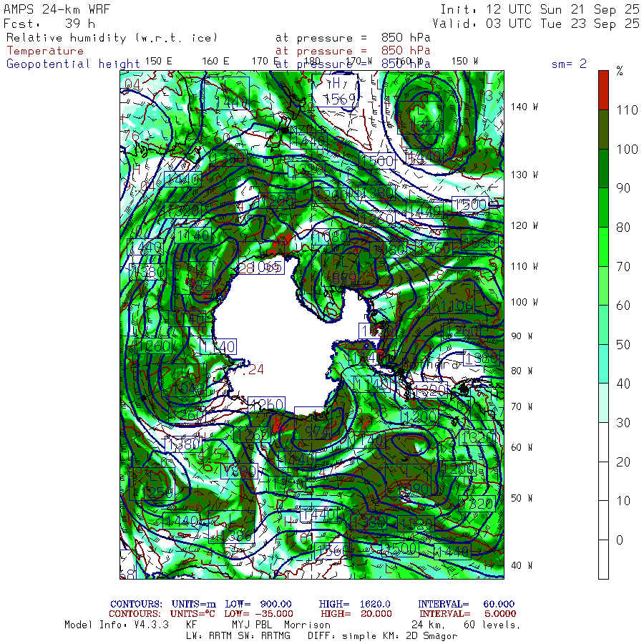Click the 'Init: 12 UTC Sun 21 Sep 25' line
This screenshot has width=644, height=644.
(540, 9)
